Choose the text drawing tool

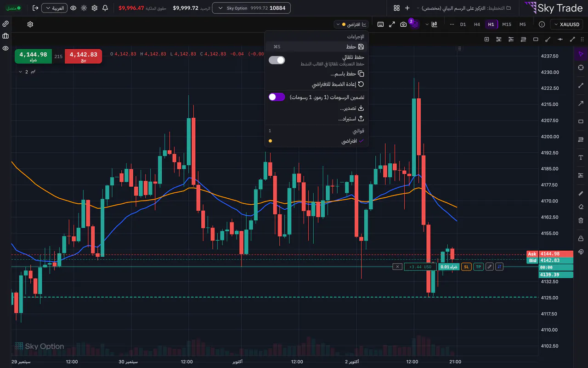click(581, 157)
